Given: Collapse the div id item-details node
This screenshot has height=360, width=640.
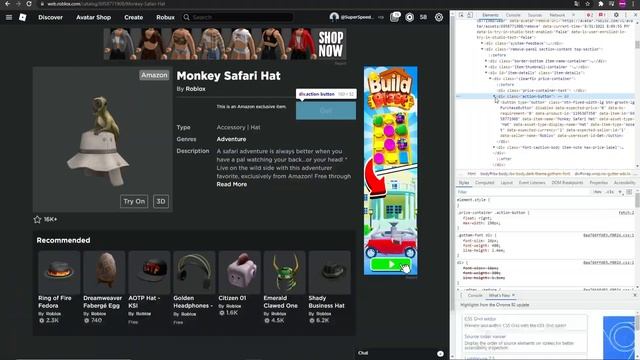Looking at the screenshot, I should pos(486,73).
